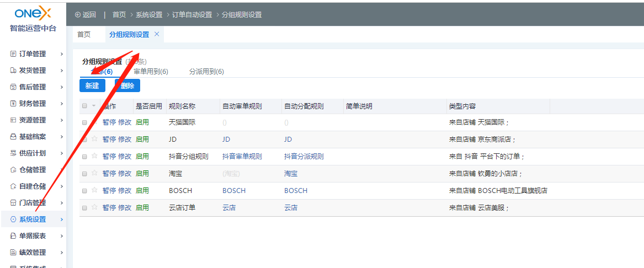Toggle the select-all header checkbox
This screenshot has height=268, width=644.
tap(84, 106)
